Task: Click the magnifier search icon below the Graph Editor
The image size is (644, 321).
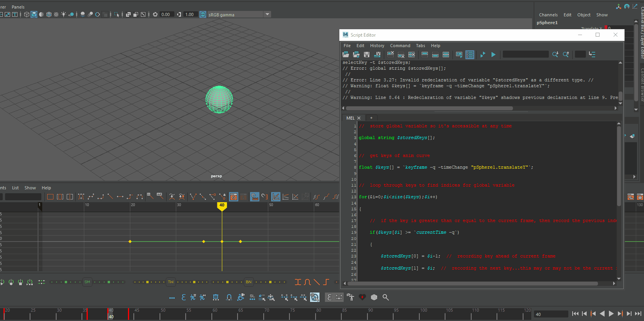Action: coord(386,297)
